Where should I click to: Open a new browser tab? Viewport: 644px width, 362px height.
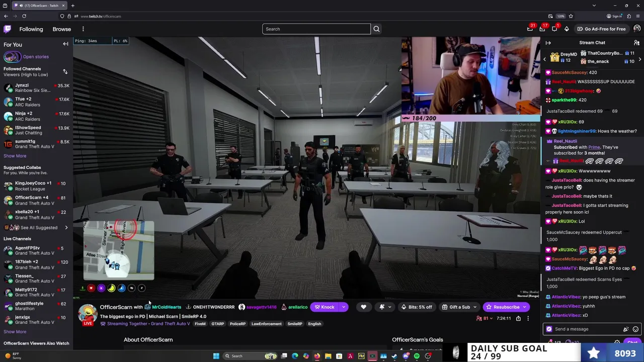(x=72, y=6)
